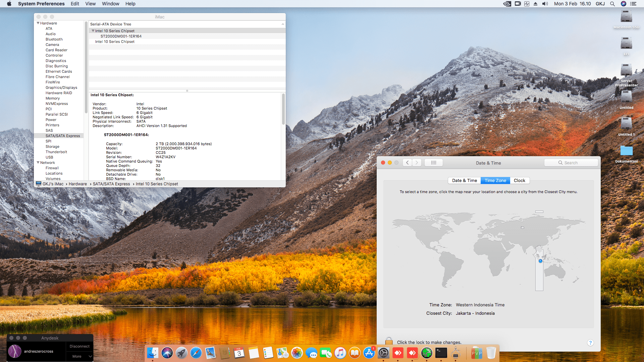The image size is (644, 362).
Task: Open the help question mark button
Action: (590, 343)
